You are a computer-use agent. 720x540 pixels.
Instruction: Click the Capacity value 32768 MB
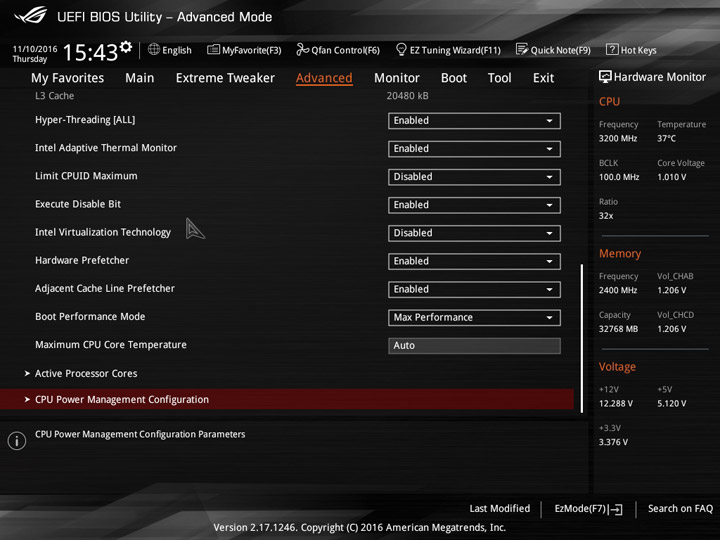[x=618, y=329]
